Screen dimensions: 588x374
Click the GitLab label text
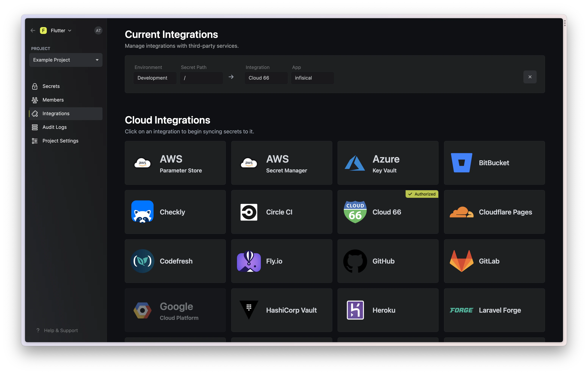click(489, 261)
